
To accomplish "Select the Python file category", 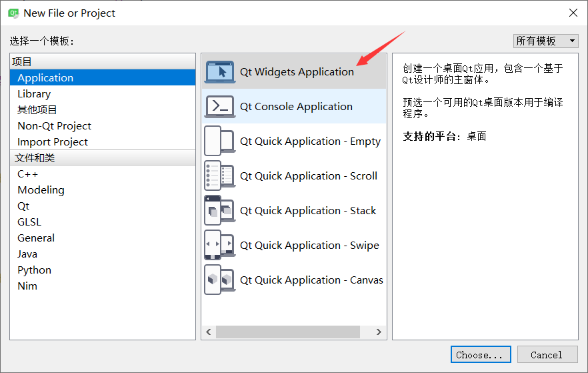I will point(103,270).
